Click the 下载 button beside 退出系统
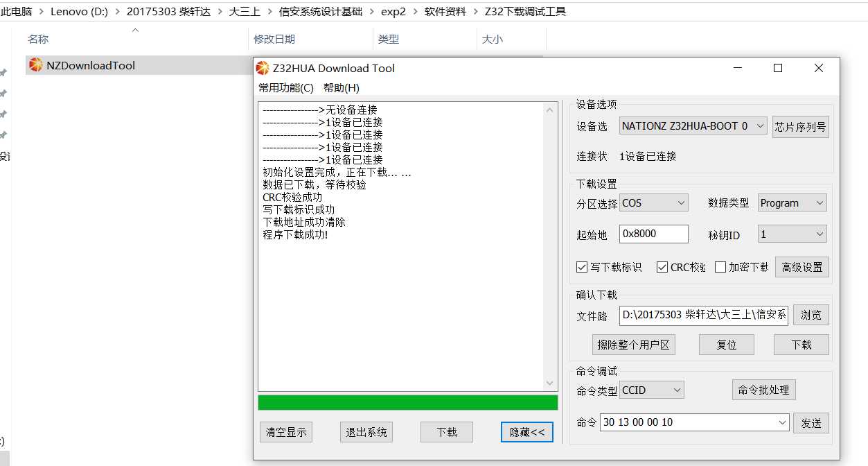Screen dimensions: 868x466 click(x=447, y=432)
